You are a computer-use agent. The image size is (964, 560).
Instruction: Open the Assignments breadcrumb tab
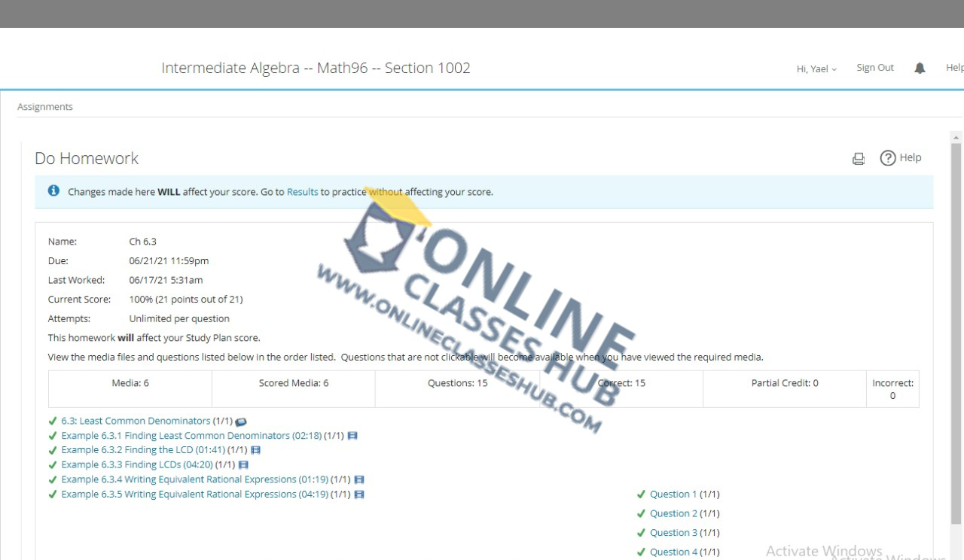[x=45, y=107]
